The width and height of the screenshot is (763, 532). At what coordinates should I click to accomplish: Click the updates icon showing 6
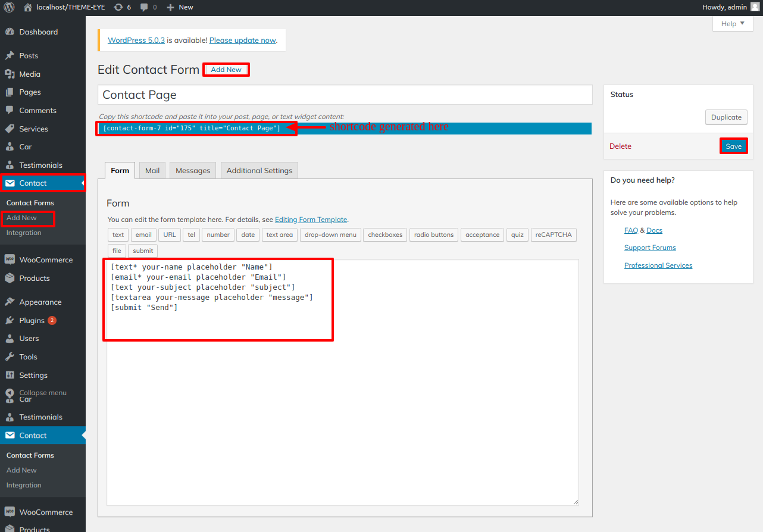[x=118, y=7]
